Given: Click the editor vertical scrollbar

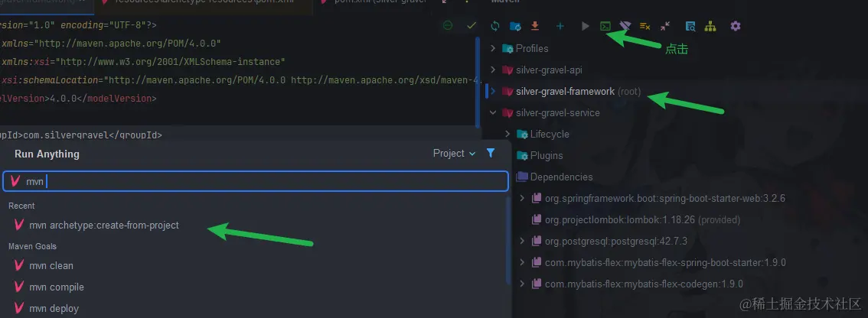Looking at the screenshot, I should point(478,83).
